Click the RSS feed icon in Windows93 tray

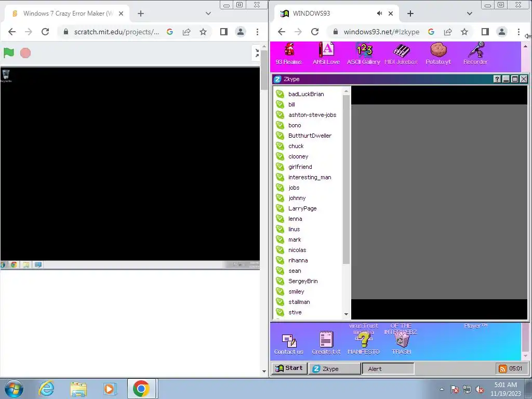[503, 368]
